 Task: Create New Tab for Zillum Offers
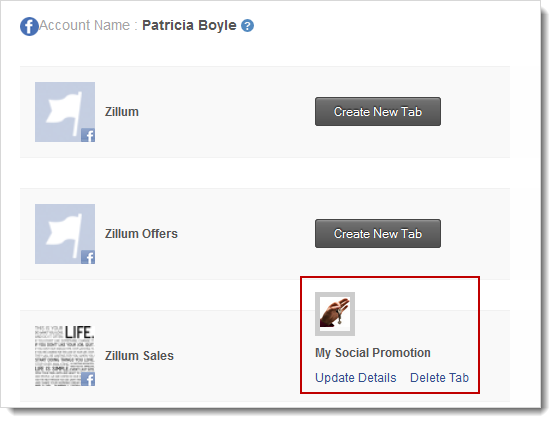point(378,234)
